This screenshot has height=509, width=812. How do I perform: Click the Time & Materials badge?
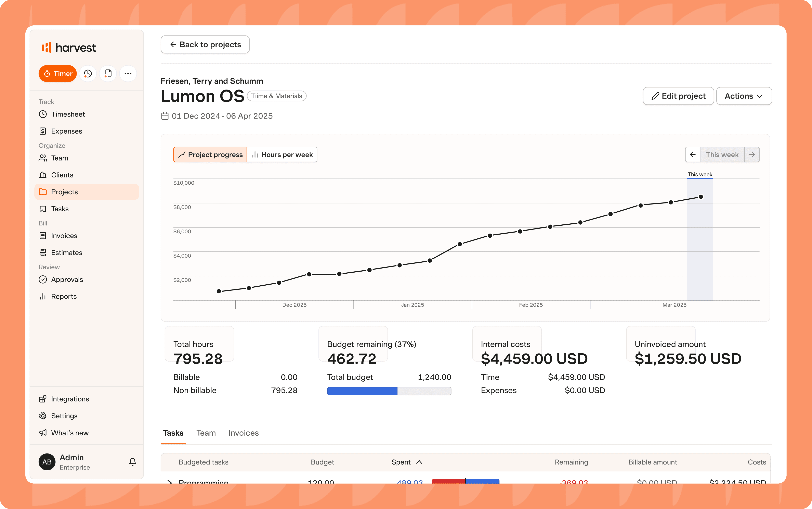tap(276, 96)
